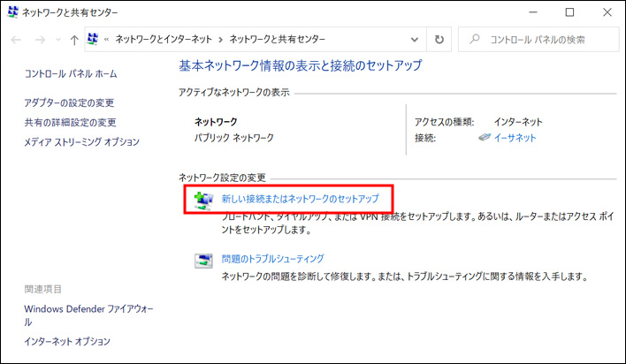Open アダプターの設定の変更 in sidebar
The image size is (626, 364).
coord(69,103)
